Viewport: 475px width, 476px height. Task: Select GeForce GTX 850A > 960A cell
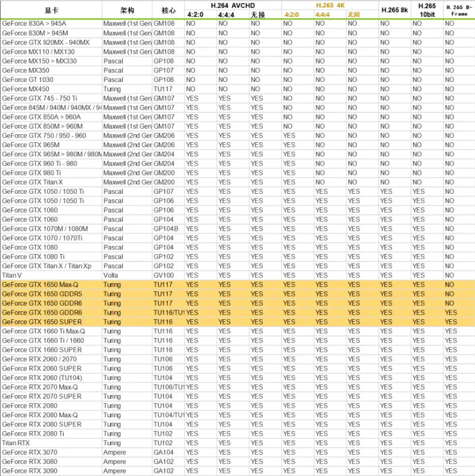point(41,117)
